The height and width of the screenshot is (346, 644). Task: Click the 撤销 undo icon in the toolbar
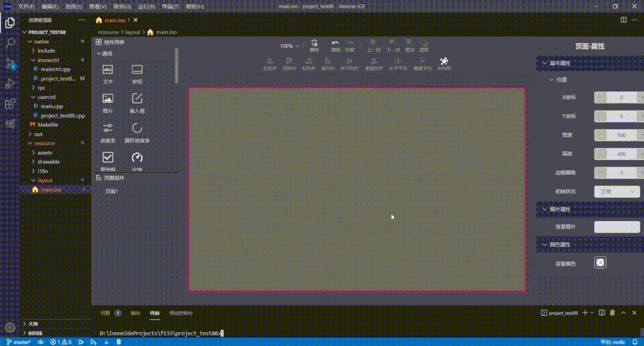335,45
